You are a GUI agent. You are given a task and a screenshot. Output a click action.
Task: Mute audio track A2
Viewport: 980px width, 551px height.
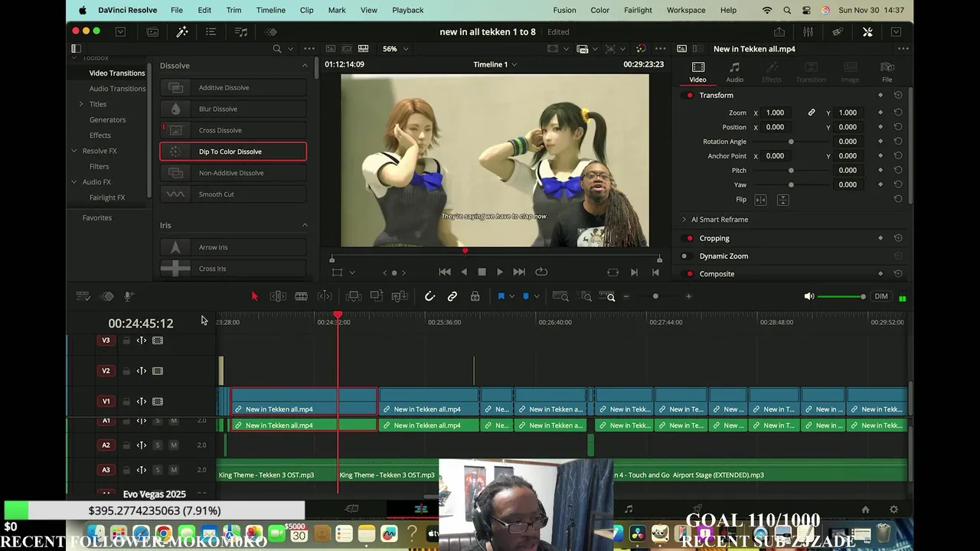174,445
